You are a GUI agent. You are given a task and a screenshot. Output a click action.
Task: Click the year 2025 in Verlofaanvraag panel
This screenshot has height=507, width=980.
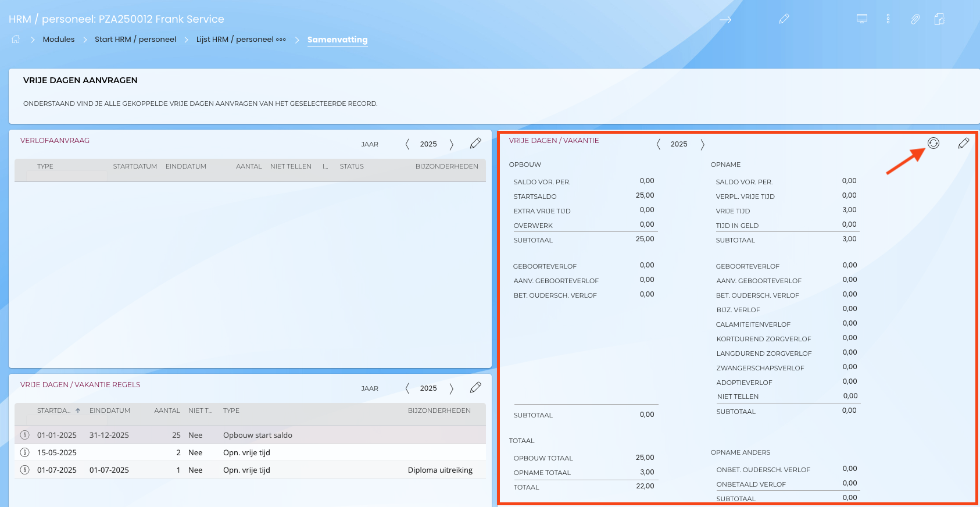pos(428,144)
